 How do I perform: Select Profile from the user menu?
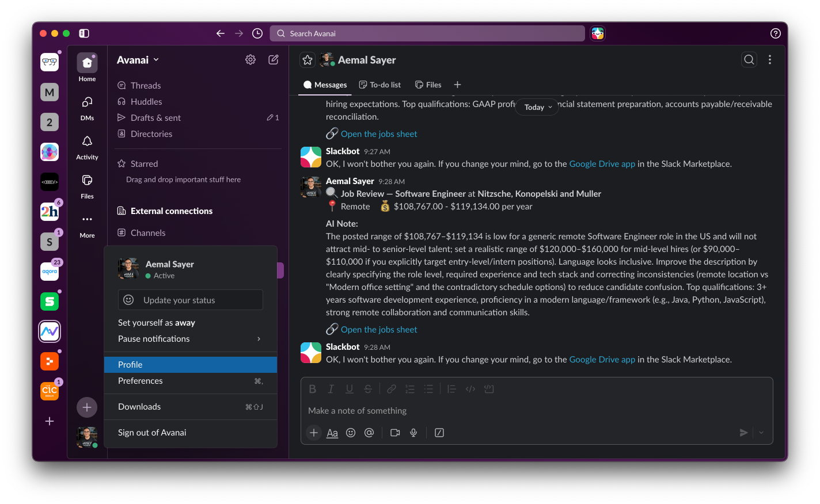click(x=191, y=365)
